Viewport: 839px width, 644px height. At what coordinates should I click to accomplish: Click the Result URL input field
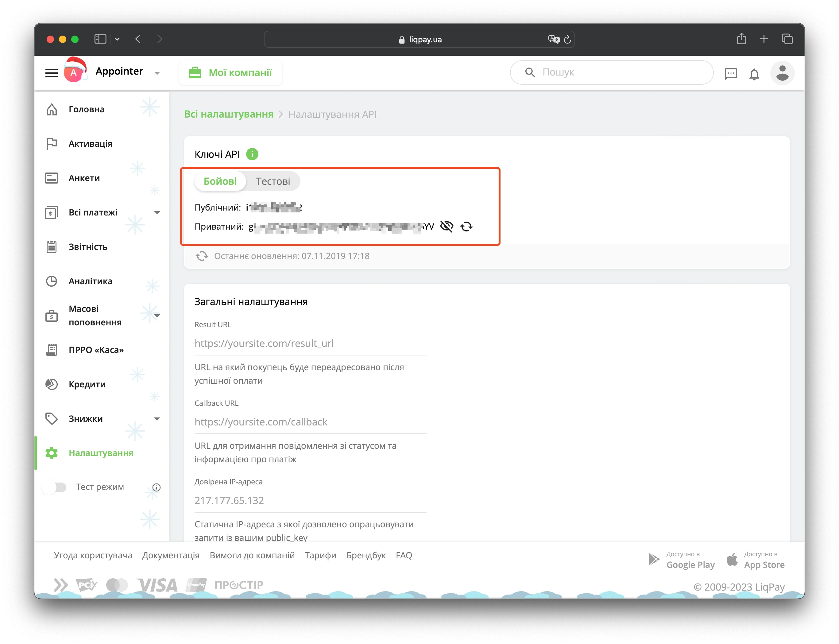coord(311,343)
